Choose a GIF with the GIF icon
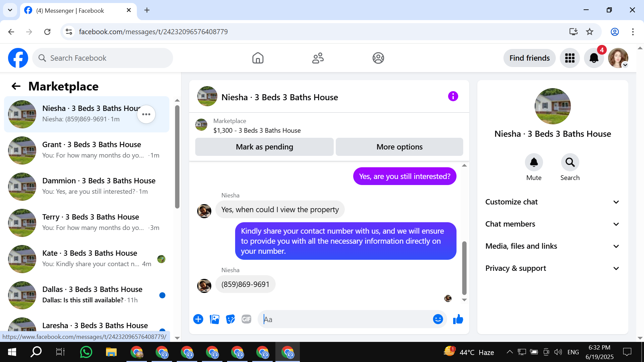The image size is (644, 362). tap(247, 319)
